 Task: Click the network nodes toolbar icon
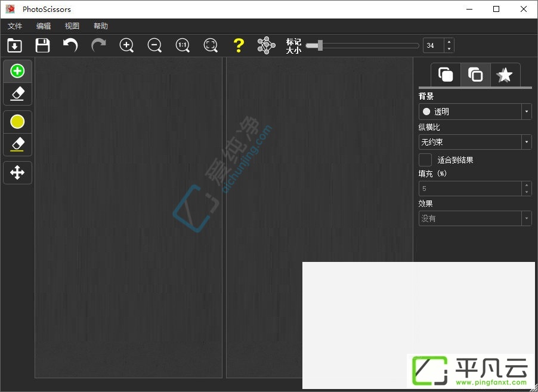click(x=266, y=45)
